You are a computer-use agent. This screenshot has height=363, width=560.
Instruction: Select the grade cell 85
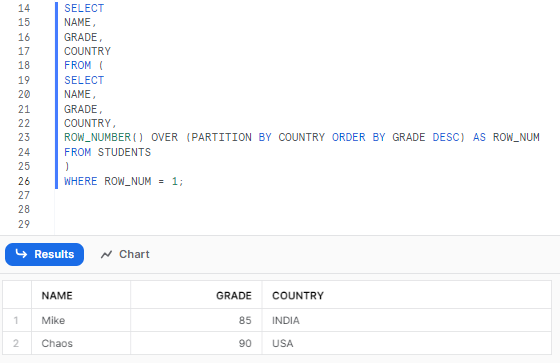pos(196,320)
